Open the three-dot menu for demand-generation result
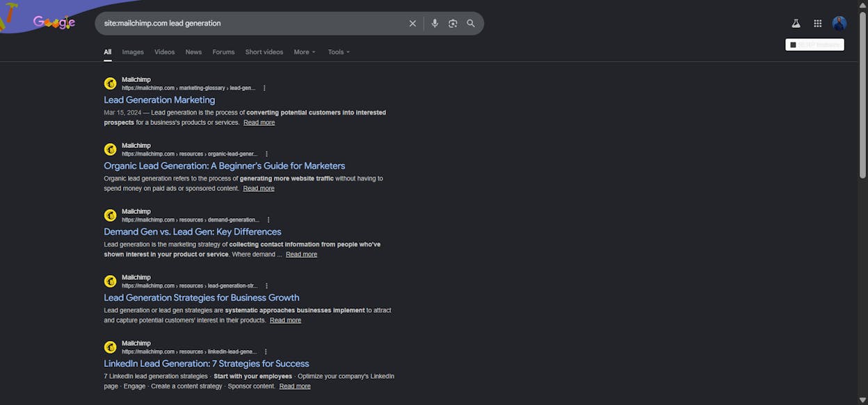This screenshot has width=868, height=405. pyautogui.click(x=268, y=220)
